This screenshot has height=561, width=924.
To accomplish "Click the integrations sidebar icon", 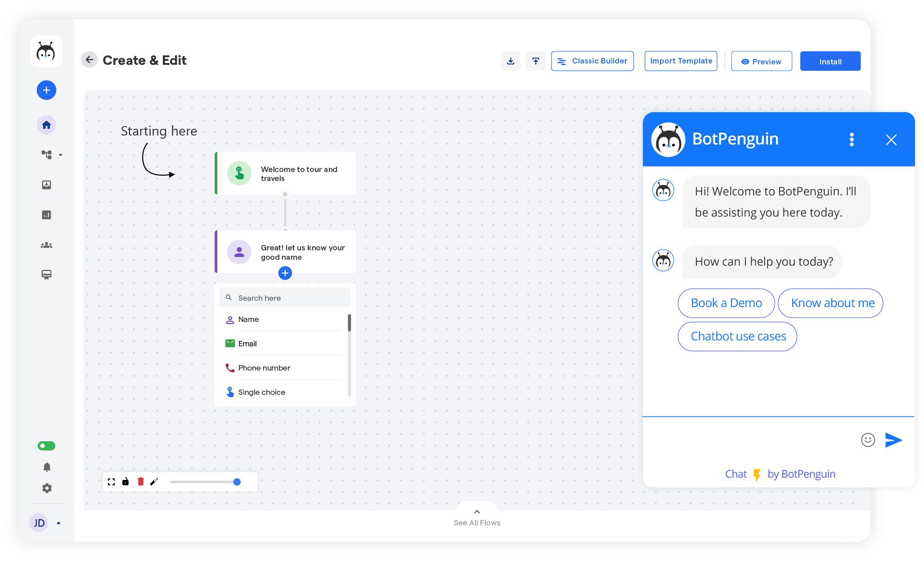I will (47, 154).
